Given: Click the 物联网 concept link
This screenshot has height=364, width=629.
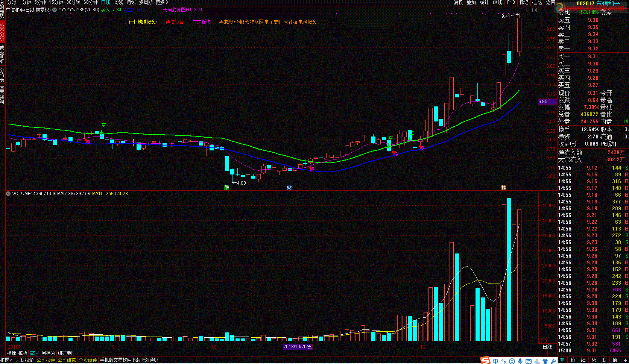Looking at the screenshot, I should [x=257, y=22].
